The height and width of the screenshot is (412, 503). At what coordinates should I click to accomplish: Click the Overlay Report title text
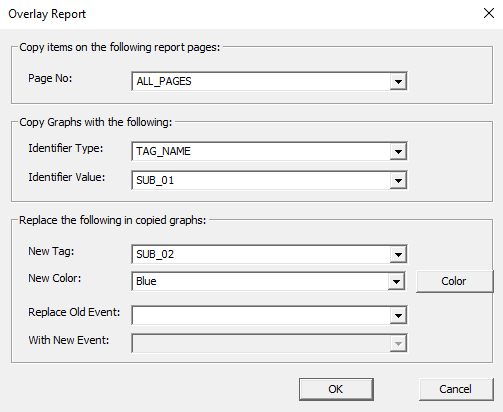[47, 14]
